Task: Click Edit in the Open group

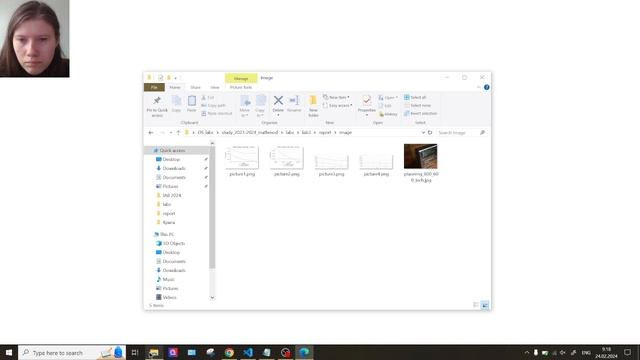Action: pyautogui.click(x=385, y=106)
